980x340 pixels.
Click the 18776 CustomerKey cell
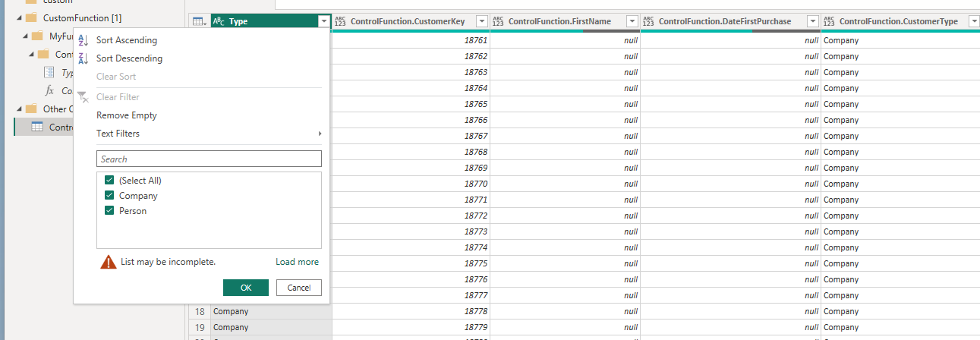click(x=411, y=279)
